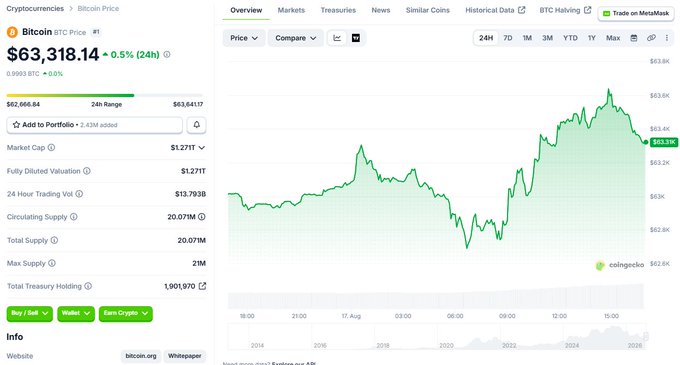
Task: Click Add to Portfolio button
Action: (95, 125)
